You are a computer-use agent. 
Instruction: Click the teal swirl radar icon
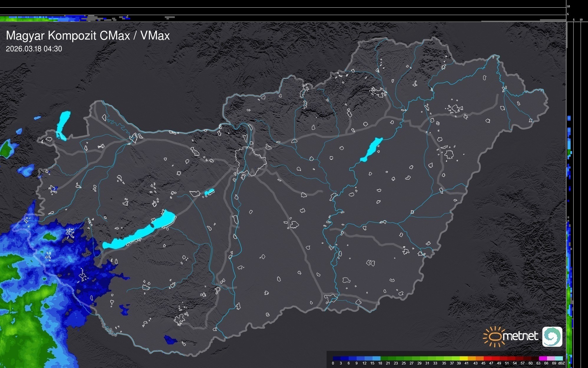coord(552,336)
